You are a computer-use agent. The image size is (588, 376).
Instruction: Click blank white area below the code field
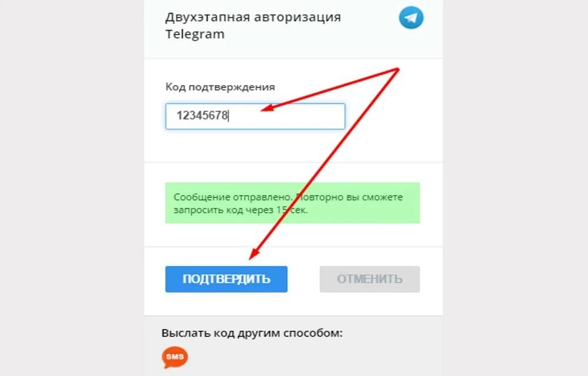point(292,146)
